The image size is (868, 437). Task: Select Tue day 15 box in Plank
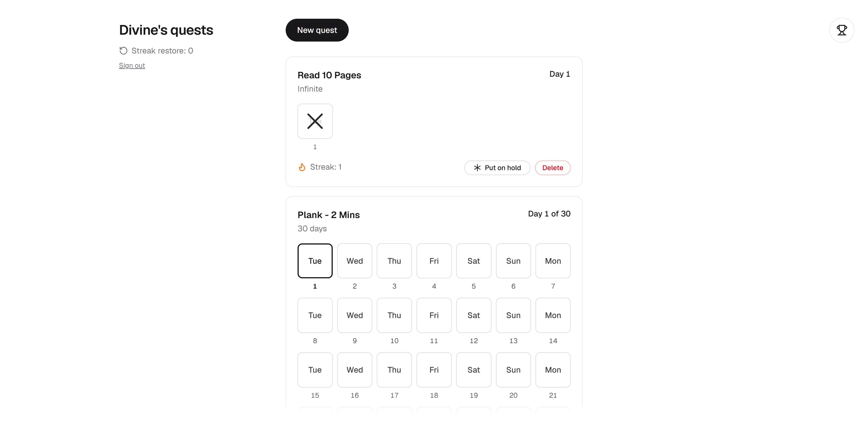coord(315,370)
